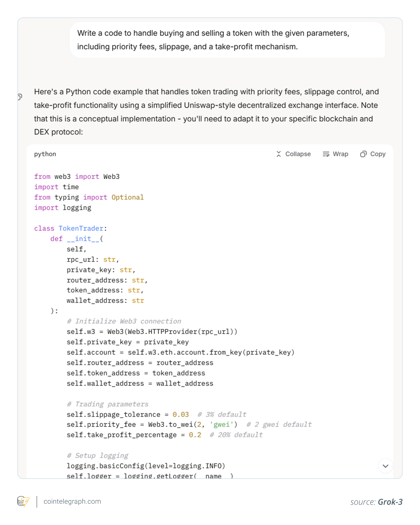This screenshot has height=525, width=420.
Task: Click the Collapse double-chevron icon
Action: pyautogui.click(x=279, y=154)
